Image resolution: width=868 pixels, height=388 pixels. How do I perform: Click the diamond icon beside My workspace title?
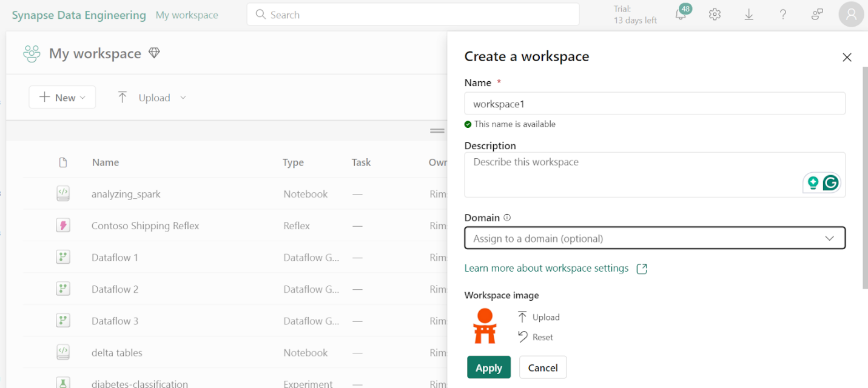[x=154, y=53]
